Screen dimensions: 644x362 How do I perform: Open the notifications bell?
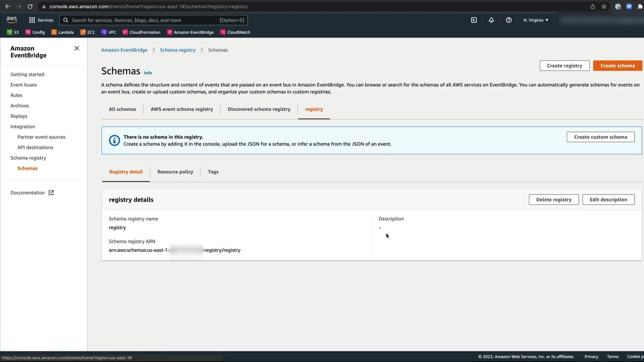click(491, 20)
